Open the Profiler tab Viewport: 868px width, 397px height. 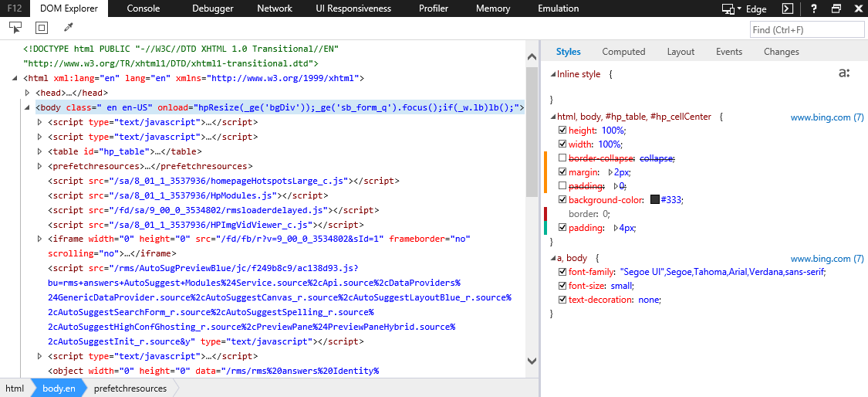pyautogui.click(x=434, y=8)
